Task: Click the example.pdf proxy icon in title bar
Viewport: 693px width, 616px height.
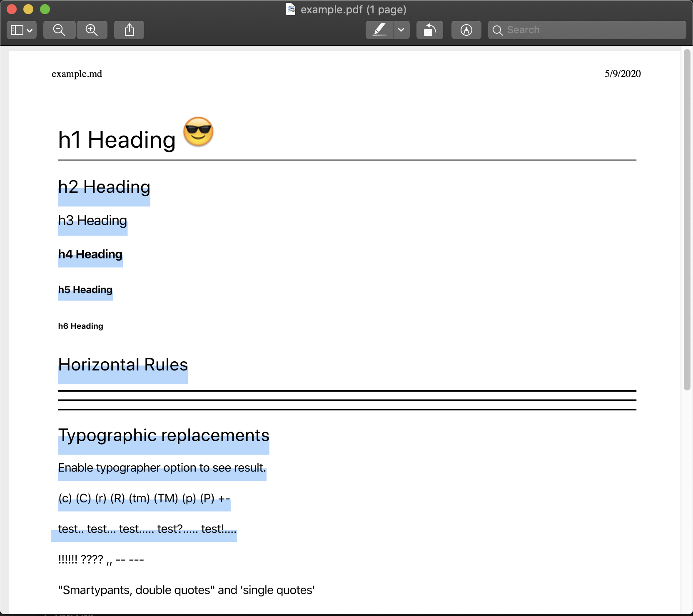Action: pyautogui.click(x=290, y=9)
